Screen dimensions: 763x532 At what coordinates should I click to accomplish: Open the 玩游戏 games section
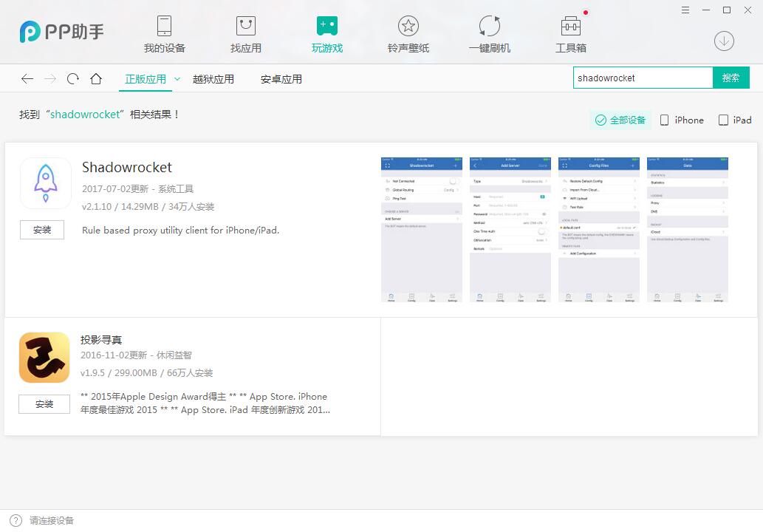327,34
